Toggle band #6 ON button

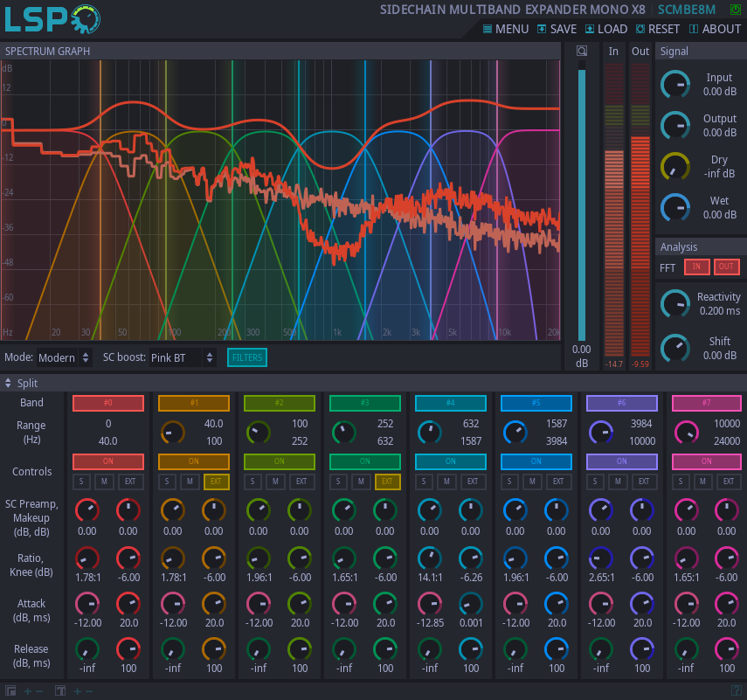coord(622,461)
